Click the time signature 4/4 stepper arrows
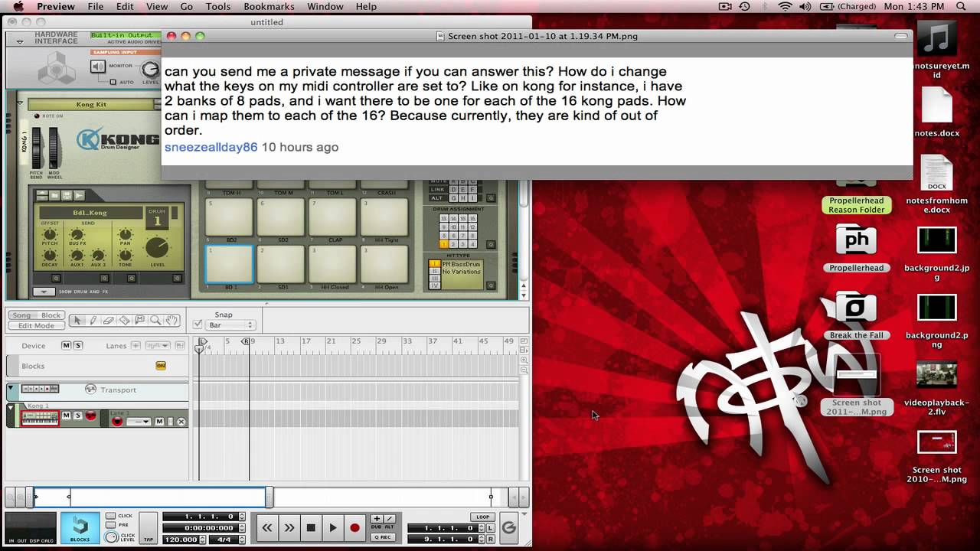This screenshot has width=980, height=551. click(x=243, y=539)
